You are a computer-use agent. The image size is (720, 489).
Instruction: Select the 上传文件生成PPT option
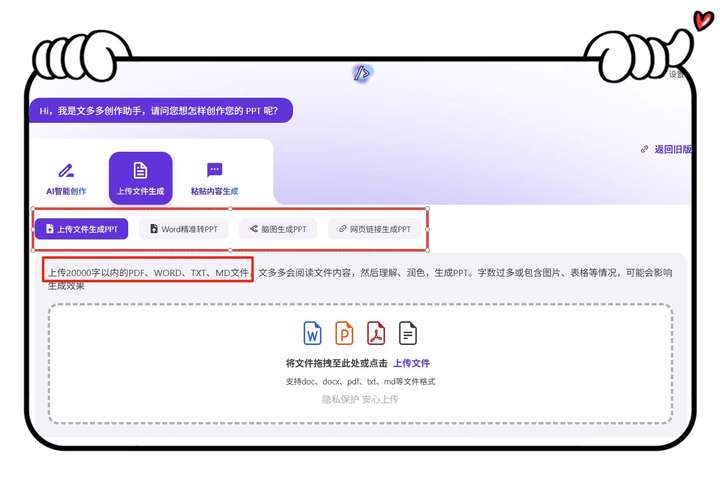(81, 229)
